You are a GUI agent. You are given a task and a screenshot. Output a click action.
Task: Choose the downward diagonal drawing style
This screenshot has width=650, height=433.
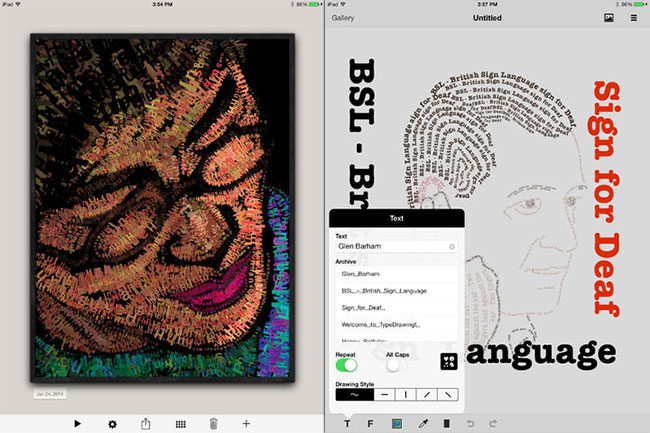point(448,394)
